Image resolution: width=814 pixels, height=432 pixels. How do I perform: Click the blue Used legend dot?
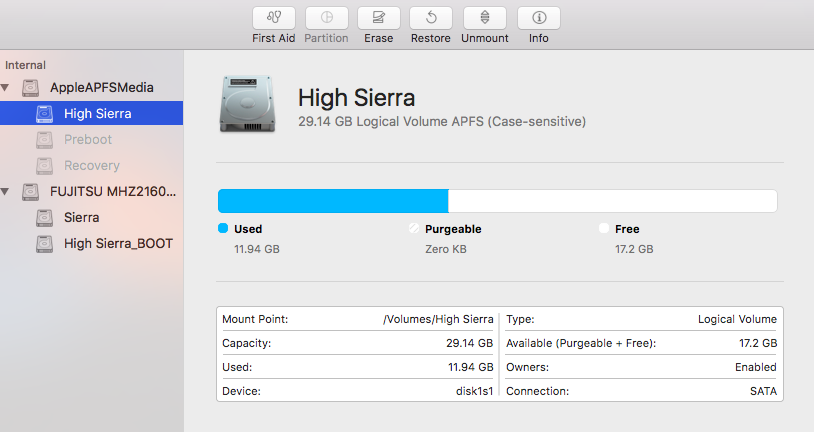tap(223, 228)
